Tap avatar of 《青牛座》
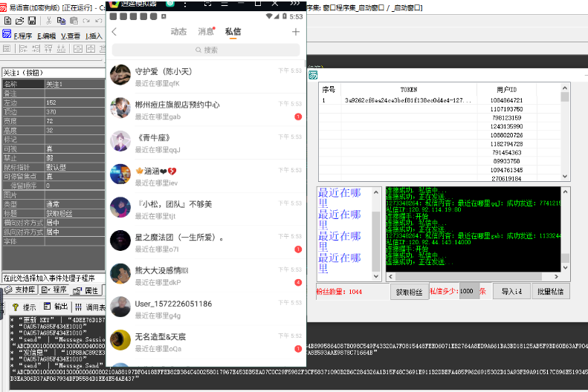Screen dimensions: 588x392 tap(120, 141)
